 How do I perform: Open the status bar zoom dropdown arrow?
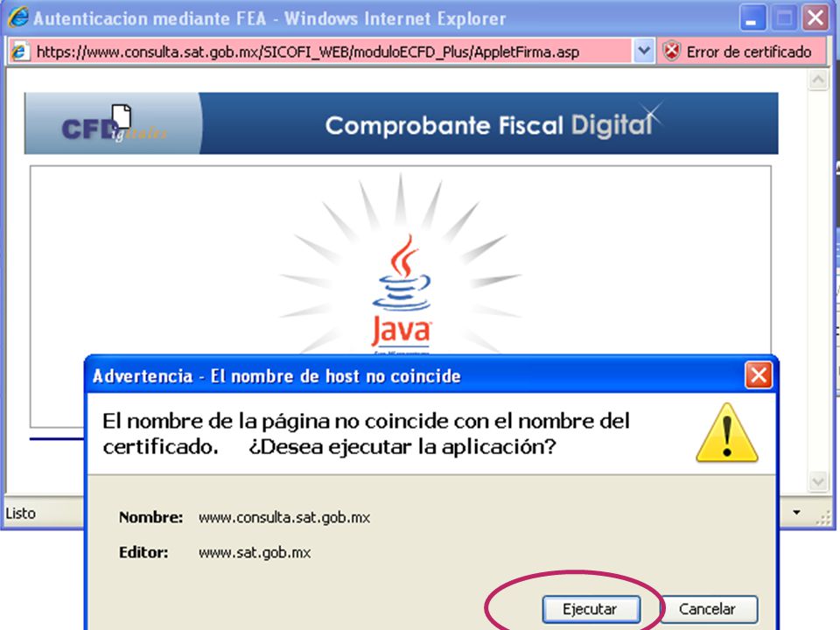click(796, 513)
